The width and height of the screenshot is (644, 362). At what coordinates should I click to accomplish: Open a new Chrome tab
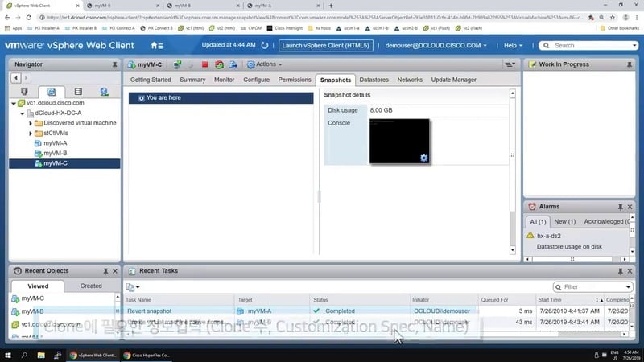tap(331, 6)
